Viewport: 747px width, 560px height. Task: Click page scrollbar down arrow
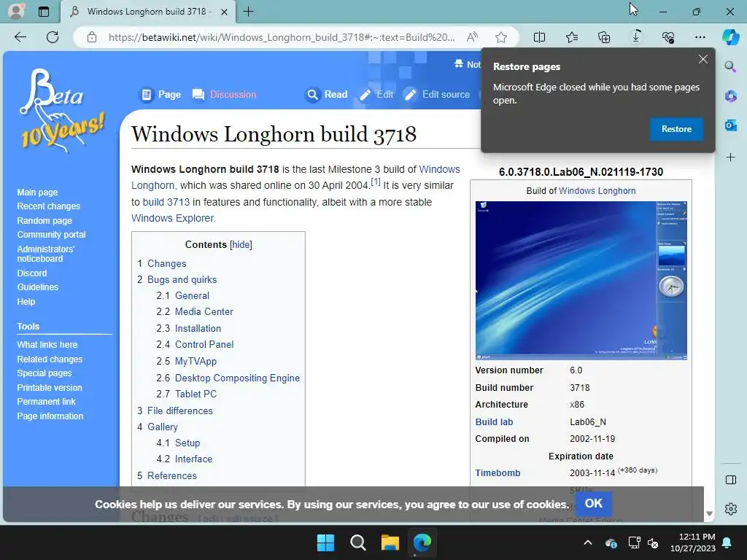click(x=709, y=513)
